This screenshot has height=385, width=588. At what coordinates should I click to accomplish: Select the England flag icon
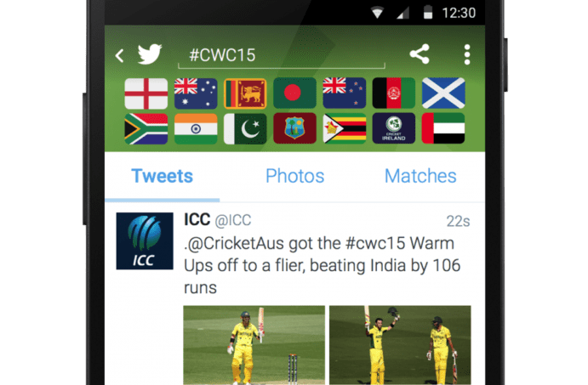coord(146,93)
